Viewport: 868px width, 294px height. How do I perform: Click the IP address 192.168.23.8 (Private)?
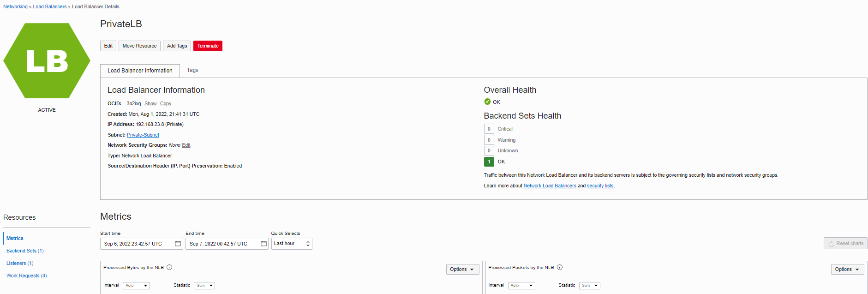160,124
